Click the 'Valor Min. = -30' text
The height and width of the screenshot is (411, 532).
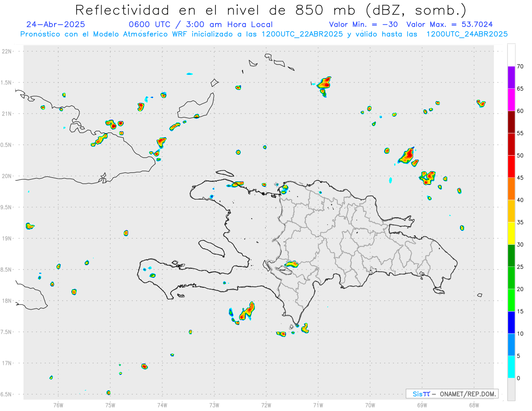point(364,24)
